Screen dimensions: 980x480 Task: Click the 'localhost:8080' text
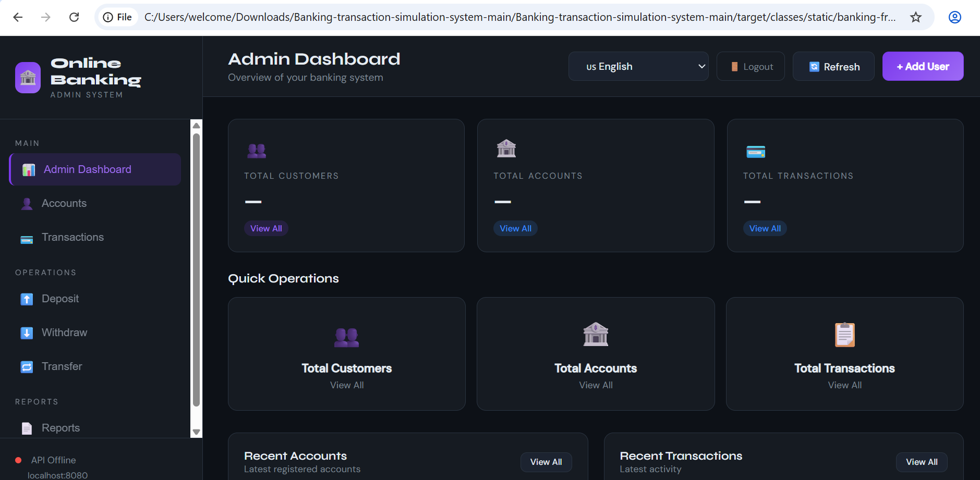tap(57, 475)
